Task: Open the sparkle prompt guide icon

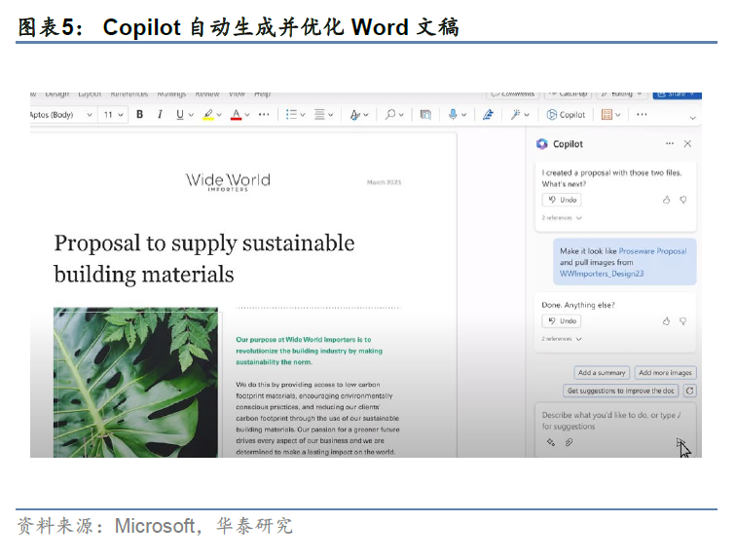Action: coord(551,442)
